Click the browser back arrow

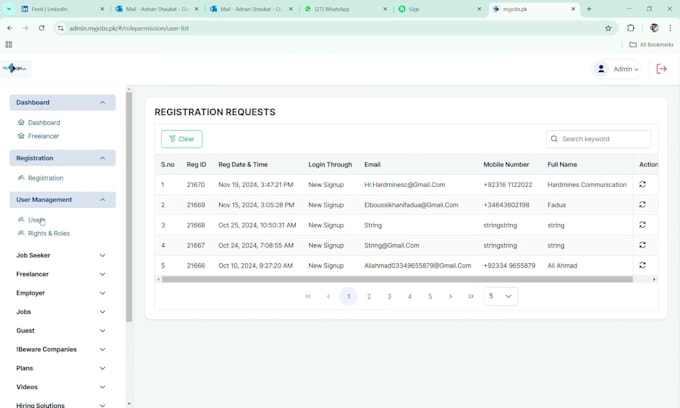[10, 28]
